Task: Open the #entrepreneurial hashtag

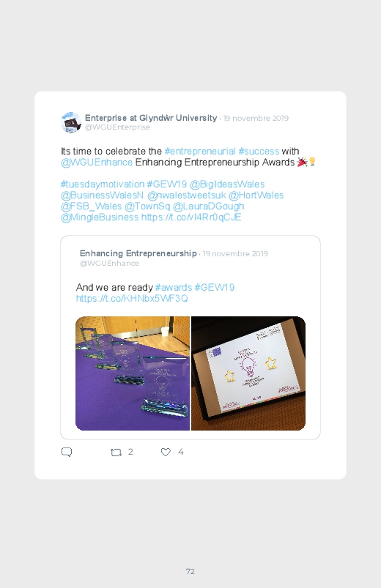Action: click(x=200, y=151)
